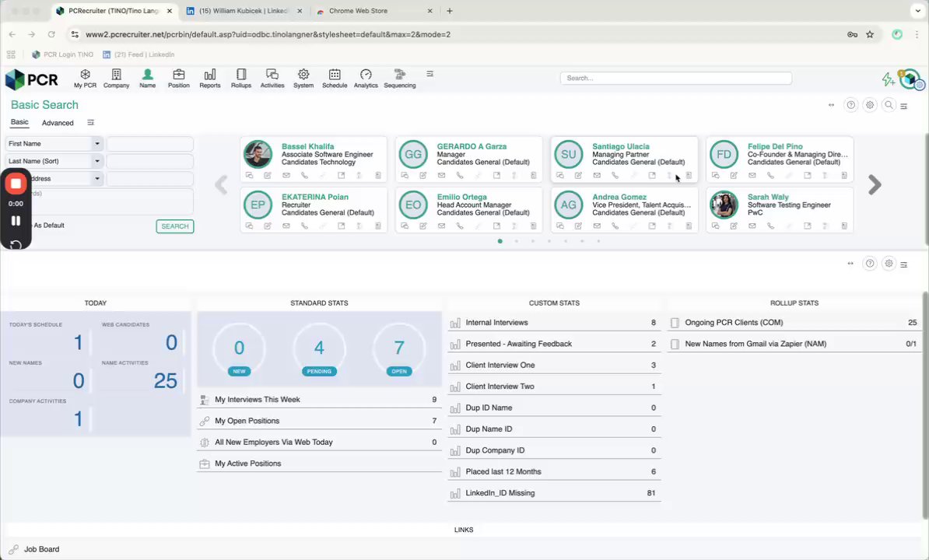Open Bassel Khalifa's record
This screenshot has width=929, height=560.
(307, 146)
